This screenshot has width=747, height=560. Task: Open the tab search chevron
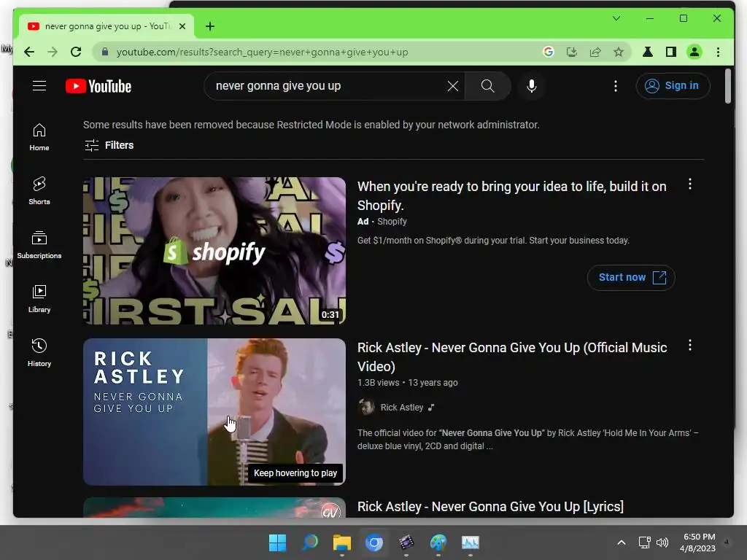coord(616,18)
